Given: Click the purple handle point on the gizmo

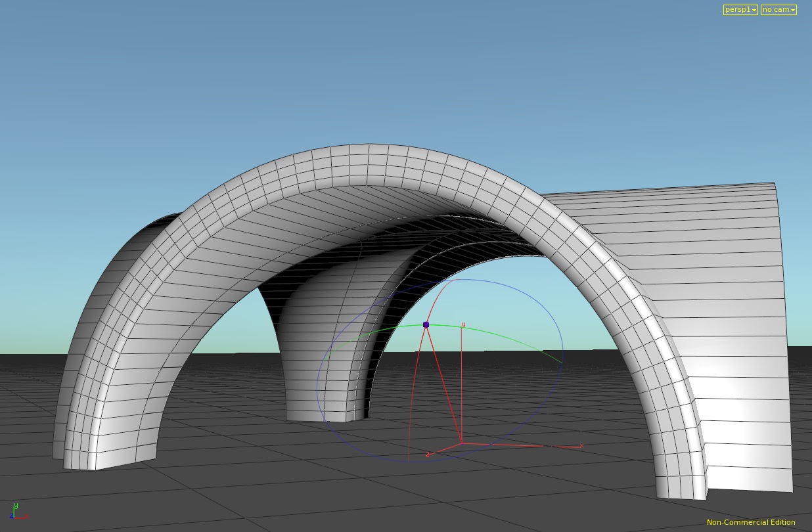Looking at the screenshot, I should [426, 324].
